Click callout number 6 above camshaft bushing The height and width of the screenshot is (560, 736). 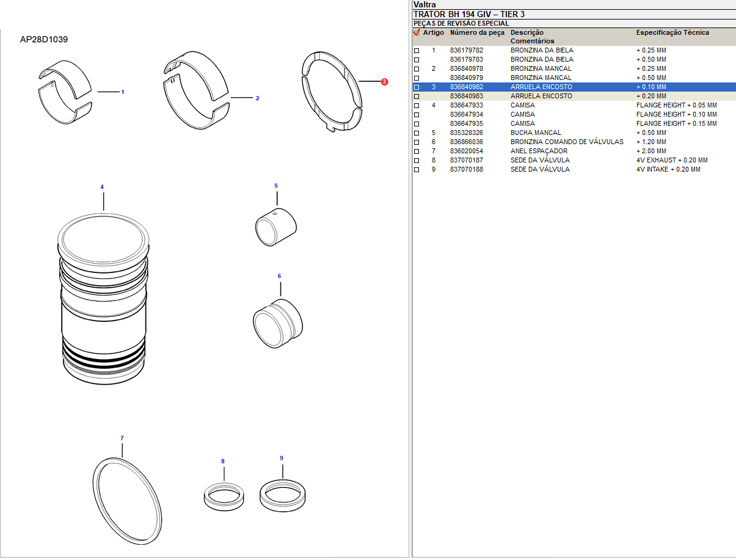coord(279,276)
